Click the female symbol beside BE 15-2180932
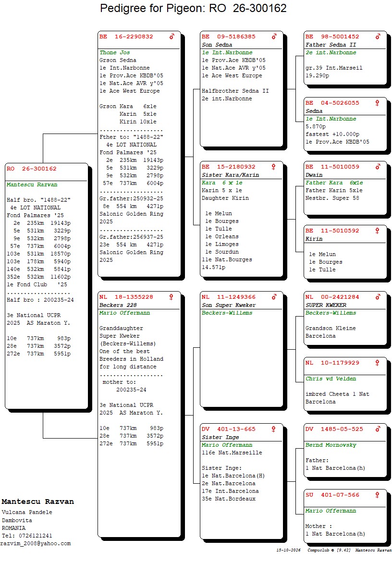This screenshot has width=392, height=563. [273, 167]
